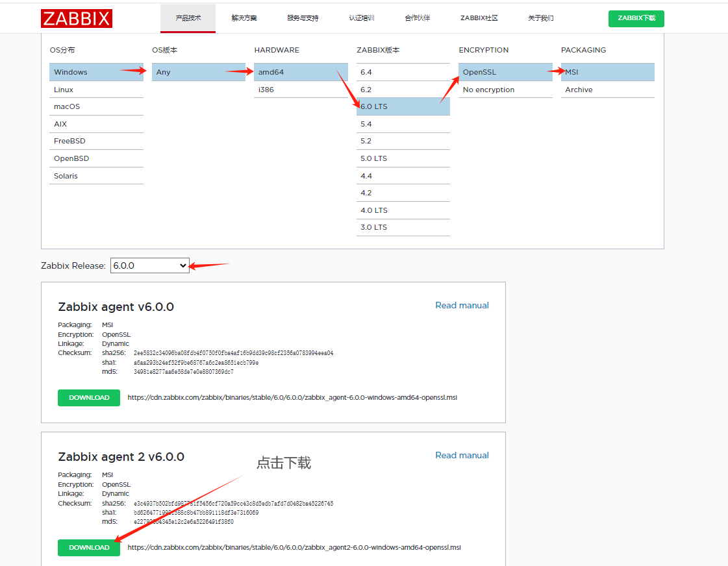Select OpenBSD OS distribution

[x=97, y=158]
